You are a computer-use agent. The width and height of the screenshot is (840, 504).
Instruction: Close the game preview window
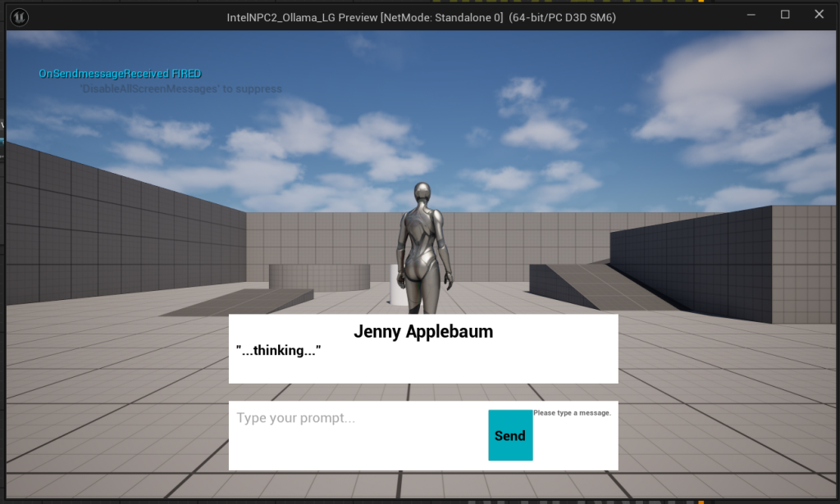(819, 15)
